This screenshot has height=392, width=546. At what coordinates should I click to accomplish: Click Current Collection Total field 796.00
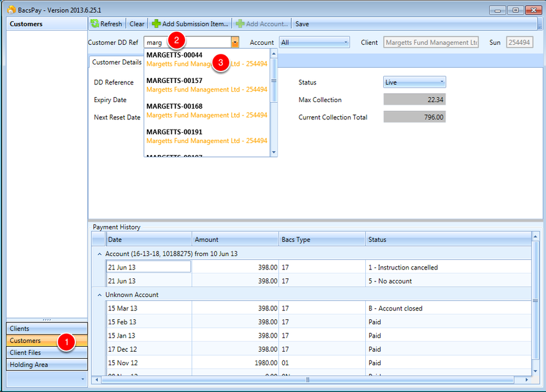(414, 117)
